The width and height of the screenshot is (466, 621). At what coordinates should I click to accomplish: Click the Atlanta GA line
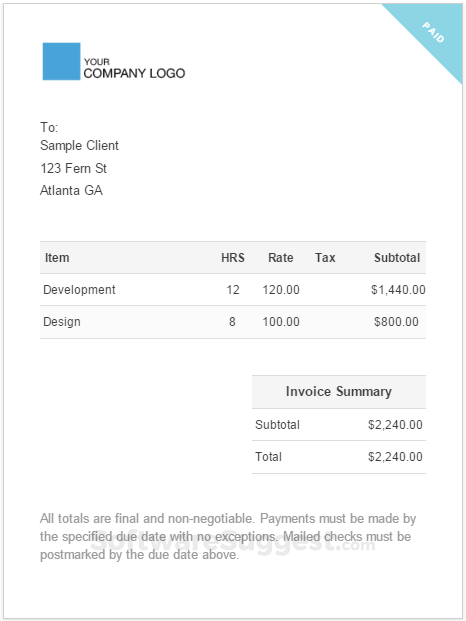pyautogui.click(x=71, y=190)
